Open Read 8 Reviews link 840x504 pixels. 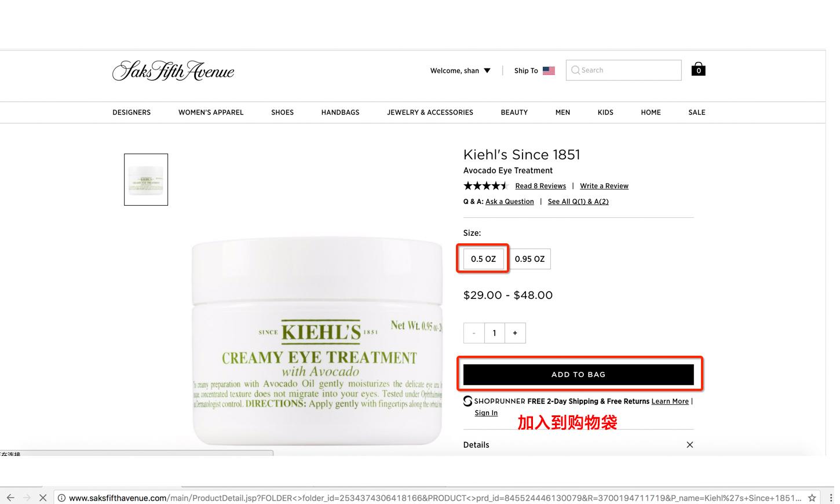pyautogui.click(x=540, y=186)
